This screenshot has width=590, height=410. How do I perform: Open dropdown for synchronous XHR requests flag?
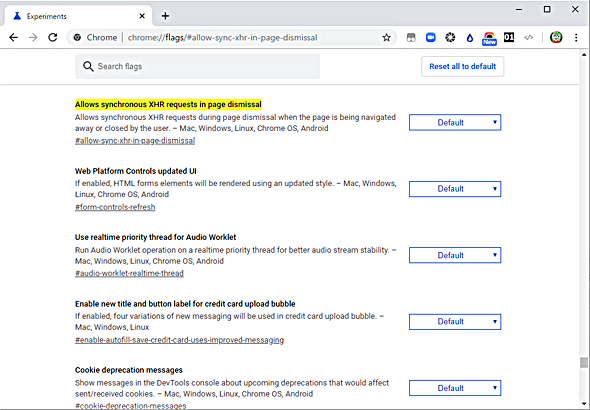tap(455, 122)
